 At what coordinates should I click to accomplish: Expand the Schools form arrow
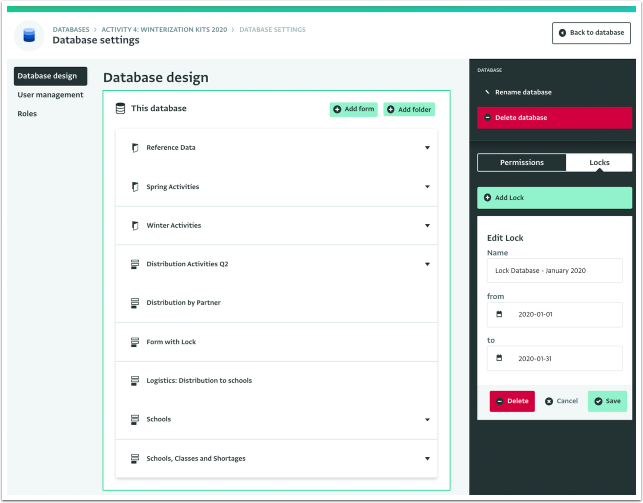tap(427, 420)
